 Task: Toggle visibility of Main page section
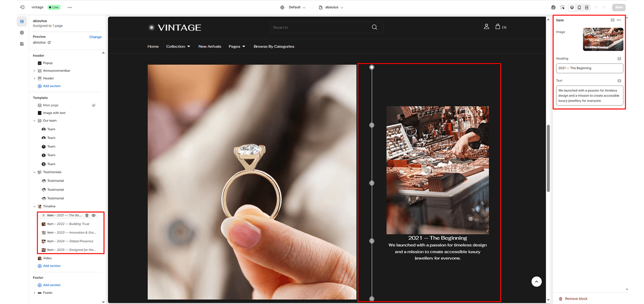point(93,105)
